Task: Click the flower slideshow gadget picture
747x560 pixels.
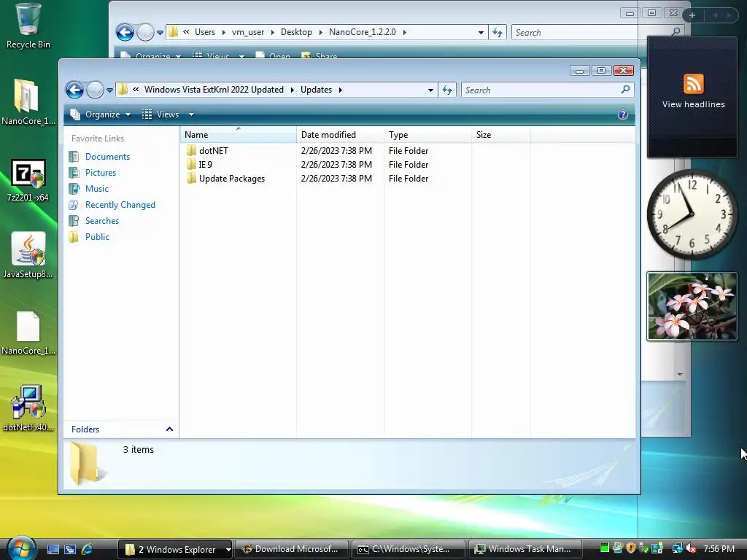Action: point(692,306)
